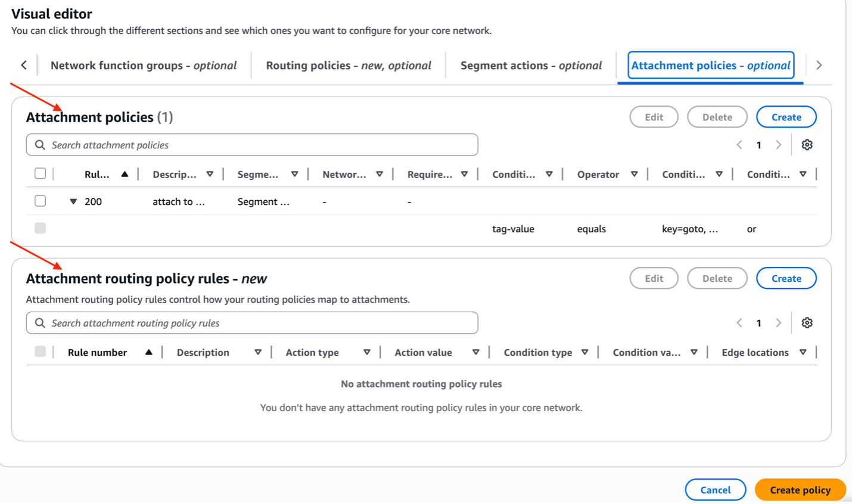Open the Routing policies tab
The height and width of the screenshot is (504, 852).
click(350, 65)
